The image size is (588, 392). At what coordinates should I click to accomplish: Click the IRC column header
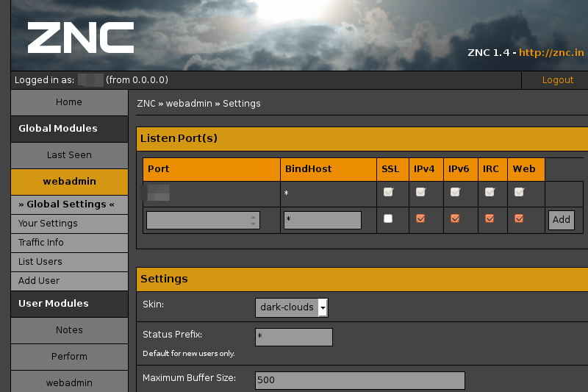[x=492, y=169]
